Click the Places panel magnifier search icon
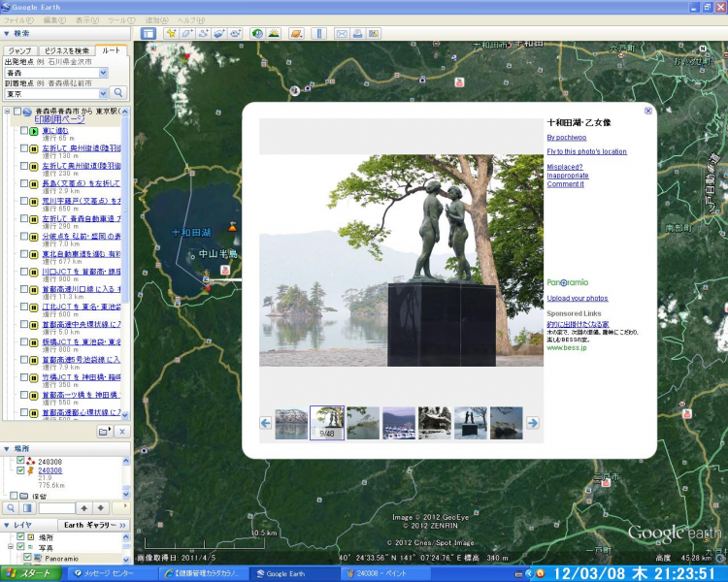Viewport: 728px width, 582px height. coord(11,508)
